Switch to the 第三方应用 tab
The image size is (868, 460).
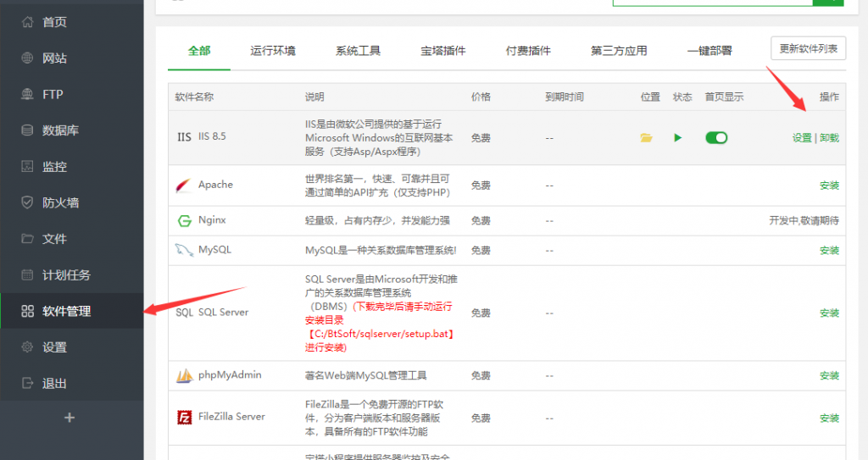(x=619, y=51)
